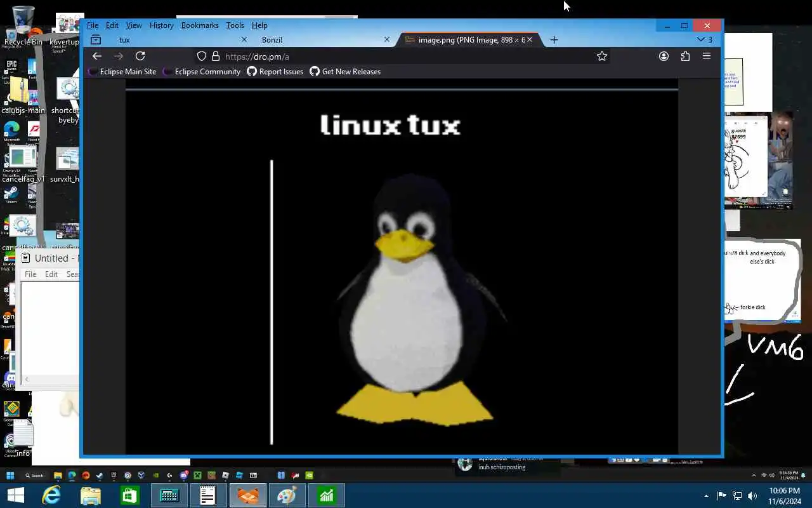Expand the list all tabs chevron
812x508 pixels.
click(x=701, y=39)
